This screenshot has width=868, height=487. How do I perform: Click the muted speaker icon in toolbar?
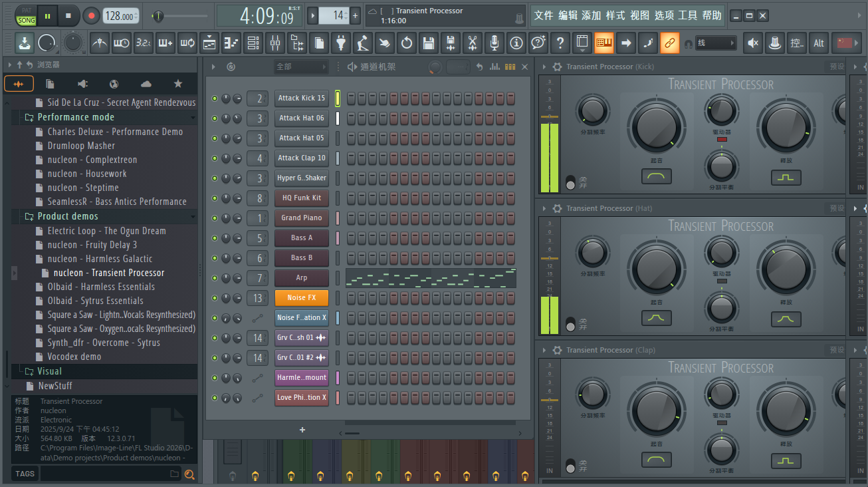tap(753, 43)
